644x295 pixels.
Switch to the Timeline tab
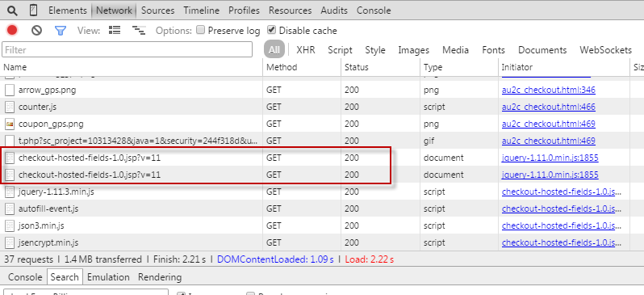pyautogui.click(x=201, y=11)
